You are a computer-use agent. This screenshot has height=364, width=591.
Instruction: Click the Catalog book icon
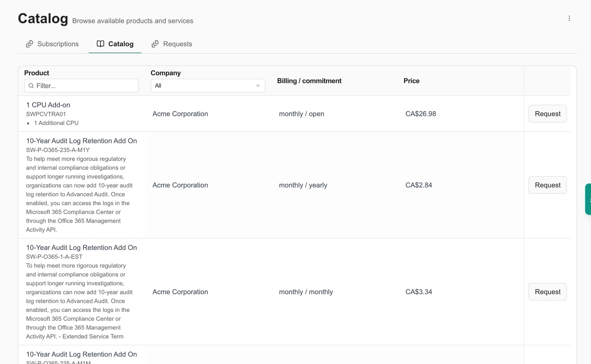tap(100, 44)
